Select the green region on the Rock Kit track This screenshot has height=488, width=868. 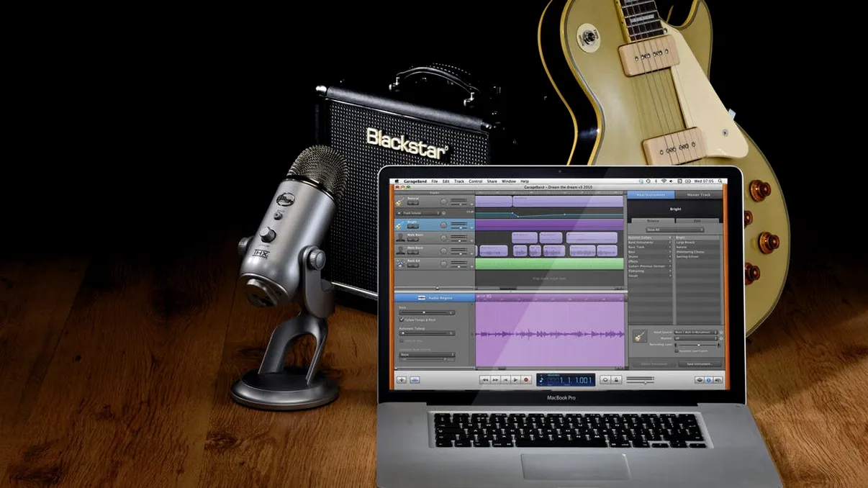click(549, 263)
